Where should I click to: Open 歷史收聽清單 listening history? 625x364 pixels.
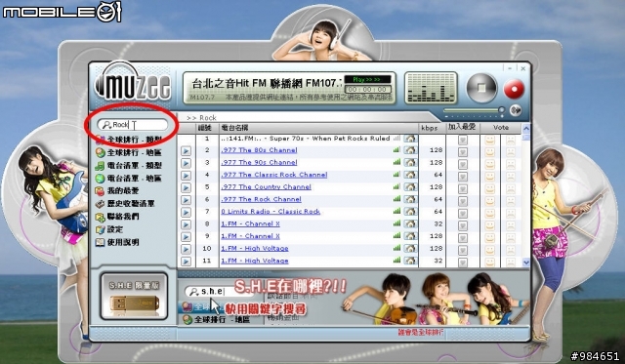(x=125, y=204)
